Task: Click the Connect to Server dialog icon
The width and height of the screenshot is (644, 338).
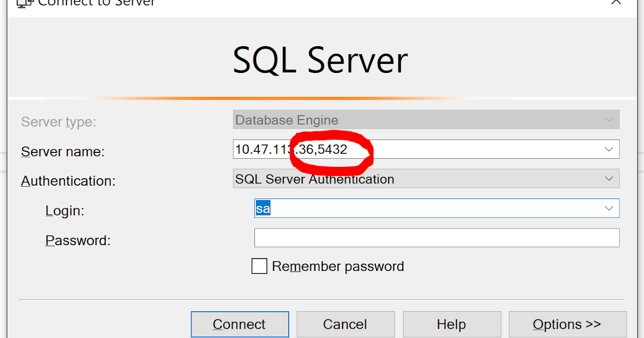Action: pyautogui.click(x=25, y=4)
